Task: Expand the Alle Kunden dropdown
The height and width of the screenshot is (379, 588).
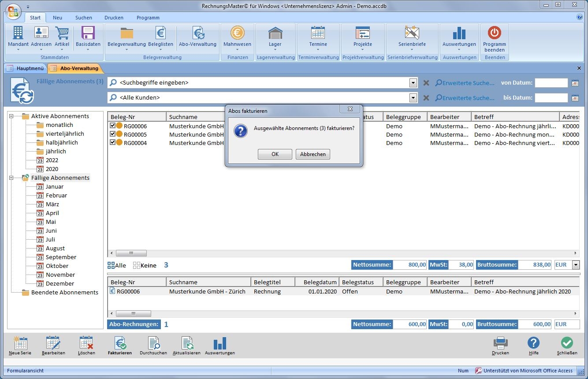Action: click(x=413, y=98)
